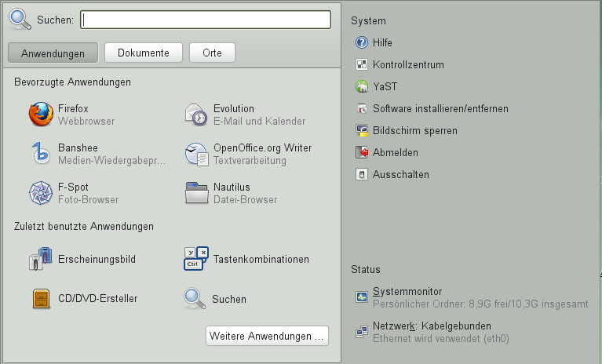Launch CD/DVD-Ersteller icon

[41, 298]
